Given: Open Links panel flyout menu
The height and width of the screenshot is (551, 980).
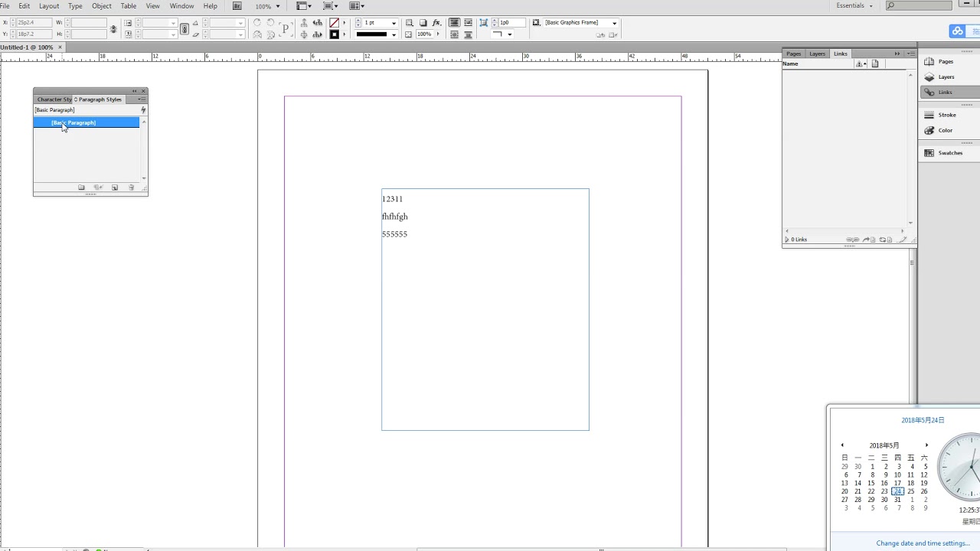Looking at the screenshot, I should (x=910, y=54).
